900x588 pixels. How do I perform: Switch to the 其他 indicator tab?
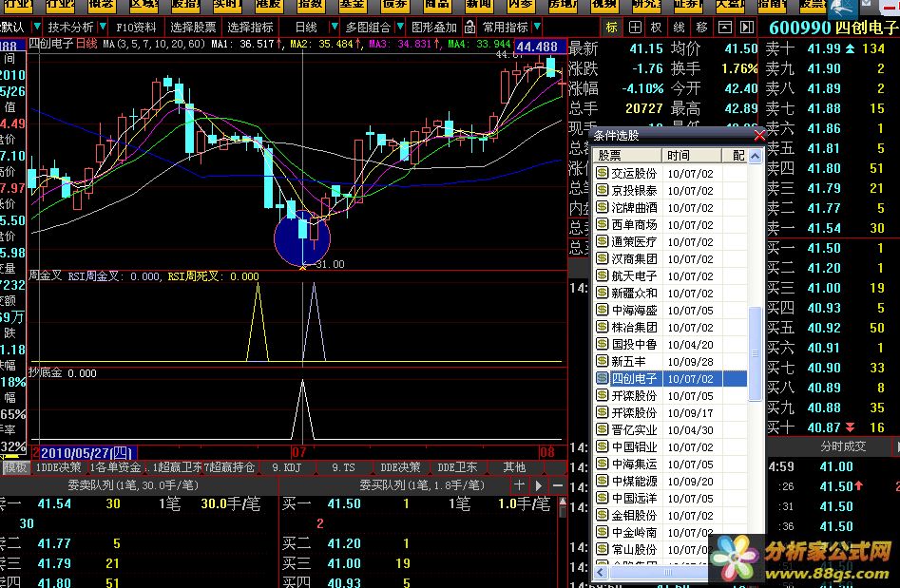pos(514,467)
